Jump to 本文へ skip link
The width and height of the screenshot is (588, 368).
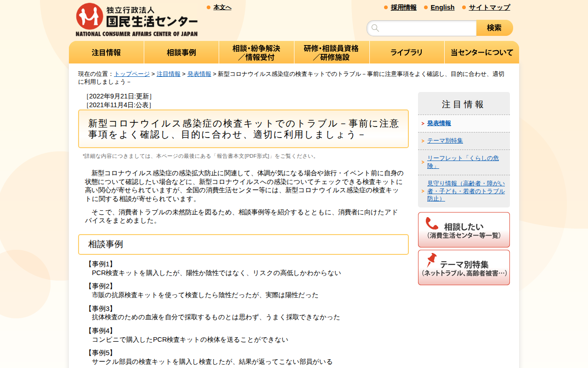pyautogui.click(x=222, y=7)
